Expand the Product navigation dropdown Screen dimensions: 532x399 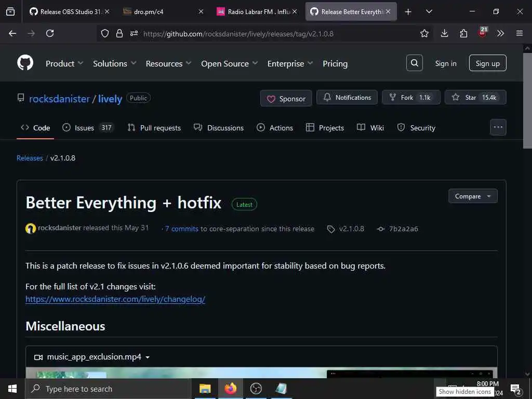point(64,63)
